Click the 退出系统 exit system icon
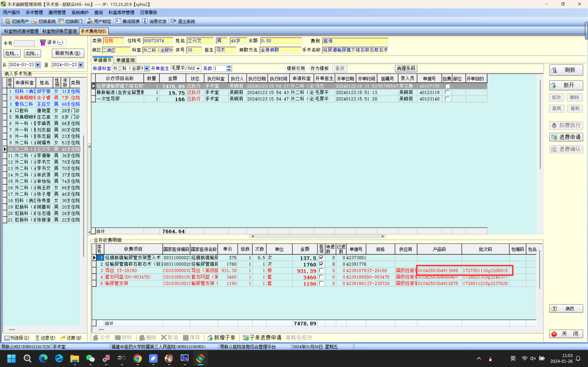Screen dimensions: 588x367 coord(173,21)
